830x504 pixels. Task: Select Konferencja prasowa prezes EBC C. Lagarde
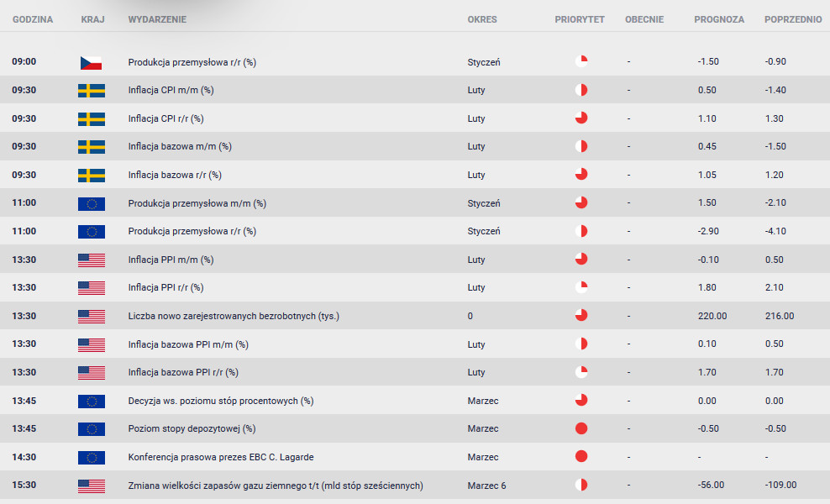tap(221, 457)
